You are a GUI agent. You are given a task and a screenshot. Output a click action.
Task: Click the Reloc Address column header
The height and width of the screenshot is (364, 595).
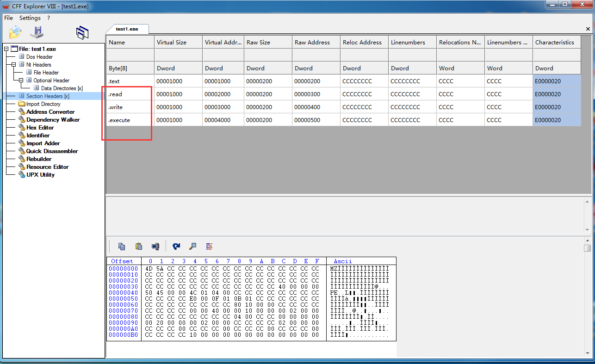click(x=364, y=42)
